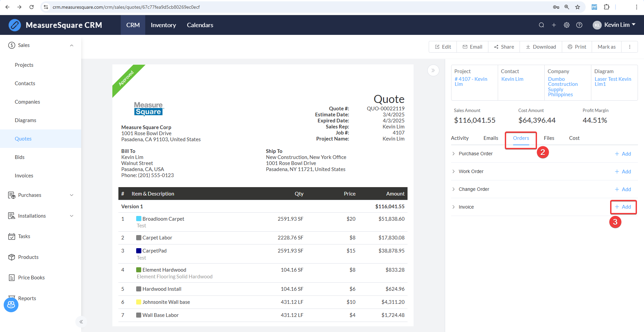Click the CarpetPad dark blue color swatch
Screen dimensions: 644x332
139,251
